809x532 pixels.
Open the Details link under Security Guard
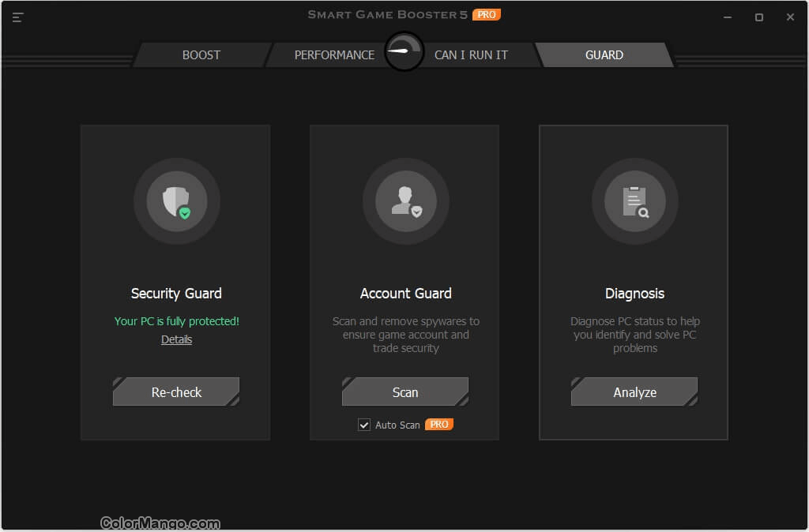176,339
